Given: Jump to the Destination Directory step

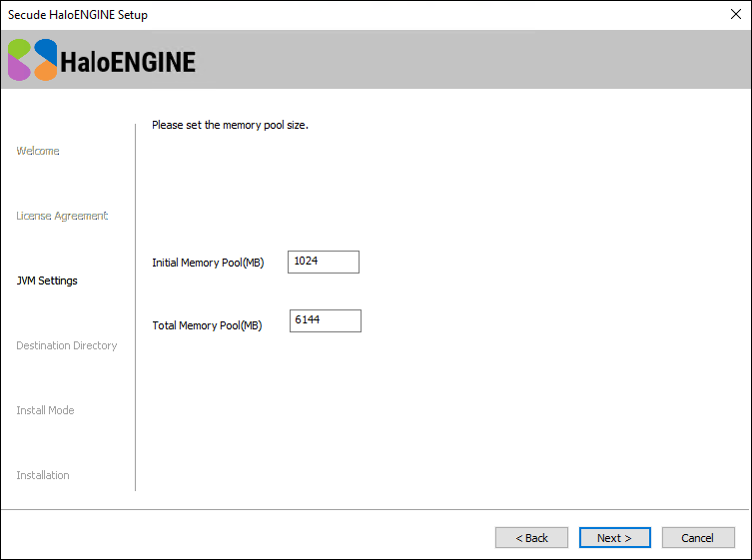Looking at the screenshot, I should (67, 345).
